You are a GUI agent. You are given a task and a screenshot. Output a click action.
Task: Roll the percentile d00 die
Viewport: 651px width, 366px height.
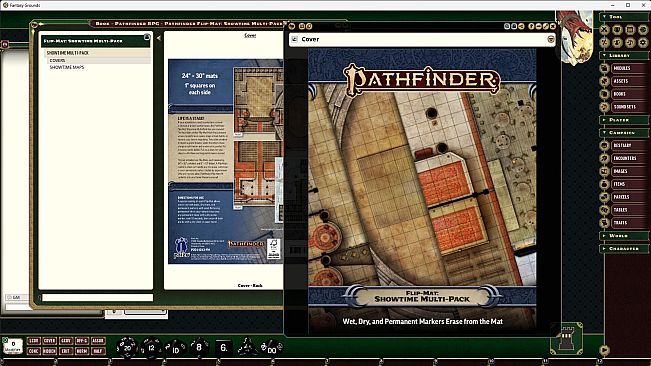(272, 348)
